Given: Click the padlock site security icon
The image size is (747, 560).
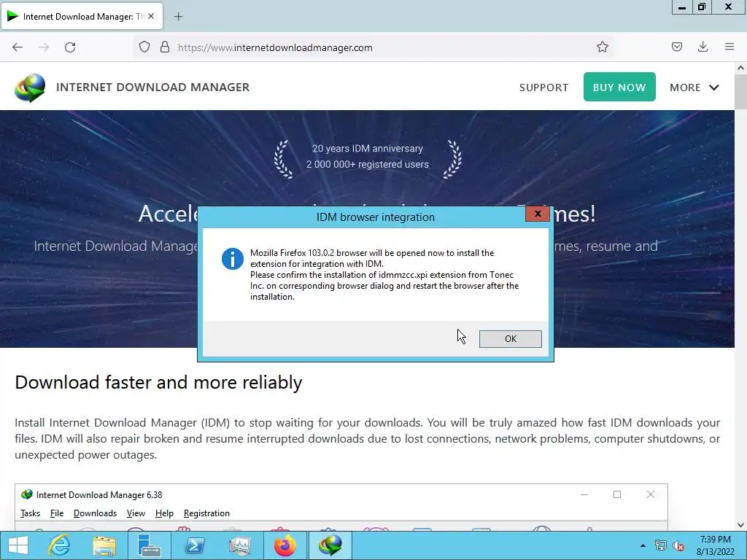Looking at the screenshot, I should 165,47.
